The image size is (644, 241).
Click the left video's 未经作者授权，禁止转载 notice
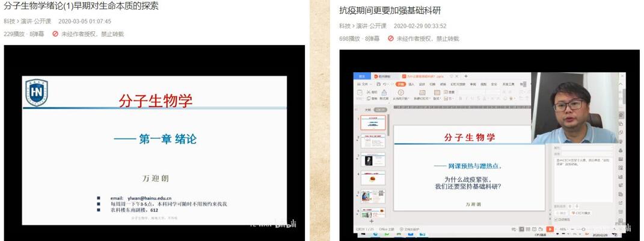click(x=93, y=34)
